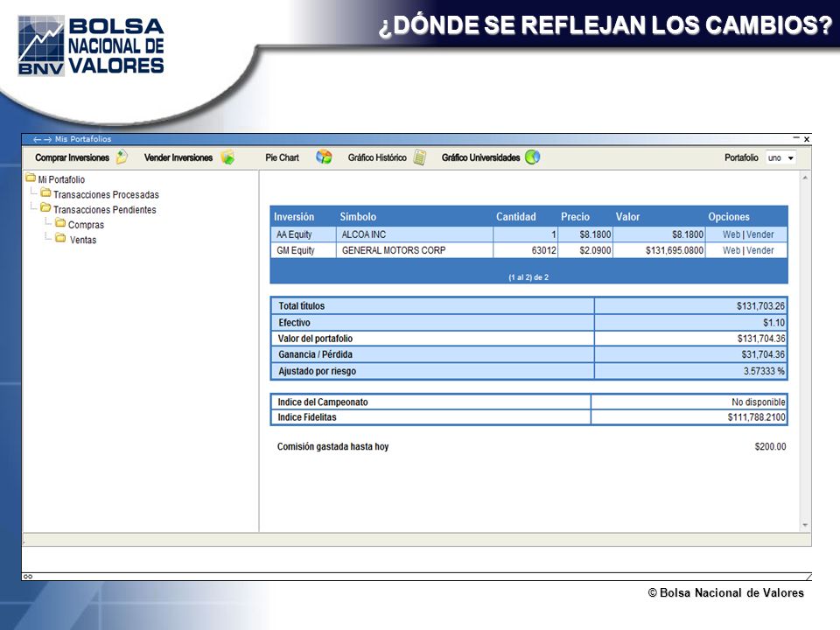
Task: Click Comprar Inversiones toolbar label
Action: point(72,157)
